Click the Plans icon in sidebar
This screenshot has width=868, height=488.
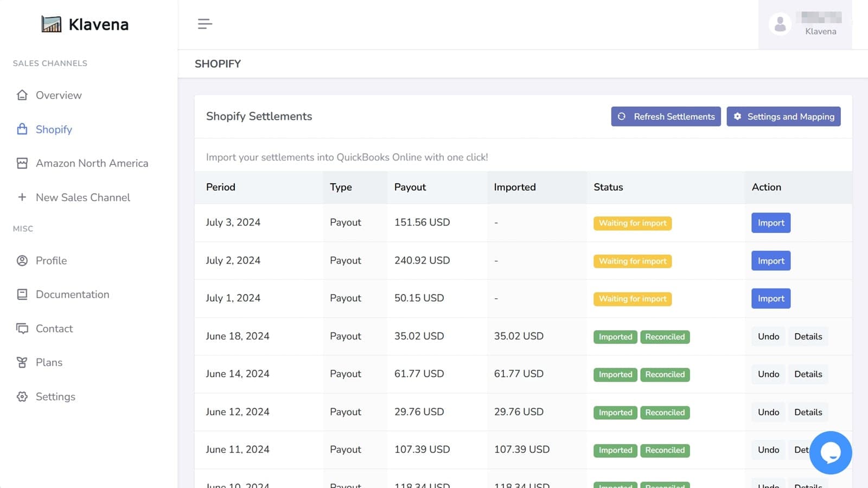tap(22, 362)
